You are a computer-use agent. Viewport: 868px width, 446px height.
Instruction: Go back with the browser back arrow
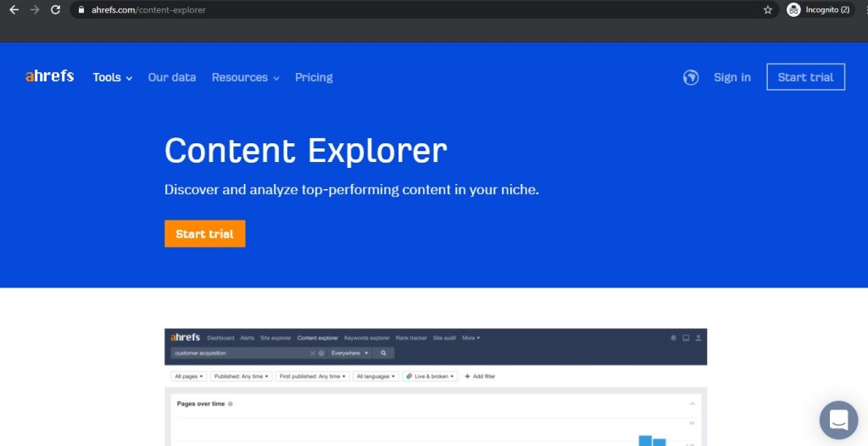pos(14,10)
